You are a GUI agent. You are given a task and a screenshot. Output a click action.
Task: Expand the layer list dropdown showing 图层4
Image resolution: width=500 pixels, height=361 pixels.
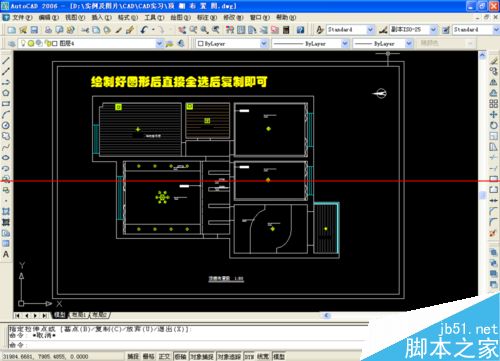click(x=159, y=43)
